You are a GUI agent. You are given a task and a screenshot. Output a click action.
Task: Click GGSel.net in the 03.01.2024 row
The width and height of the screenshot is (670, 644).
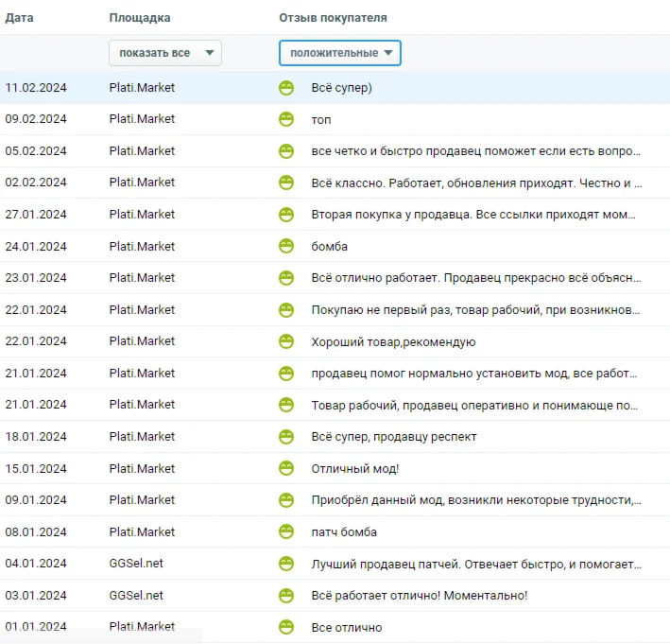tap(136, 595)
